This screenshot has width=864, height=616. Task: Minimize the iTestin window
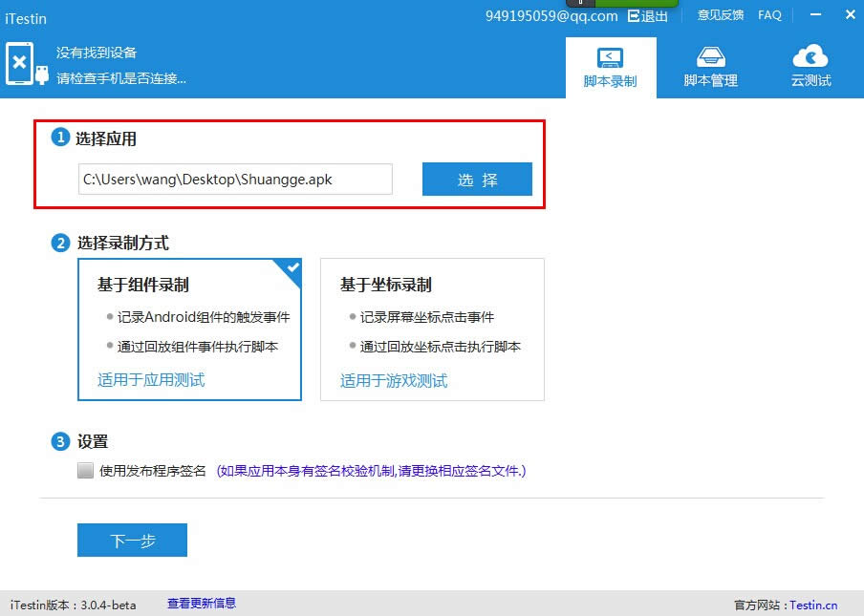pyautogui.click(x=816, y=14)
